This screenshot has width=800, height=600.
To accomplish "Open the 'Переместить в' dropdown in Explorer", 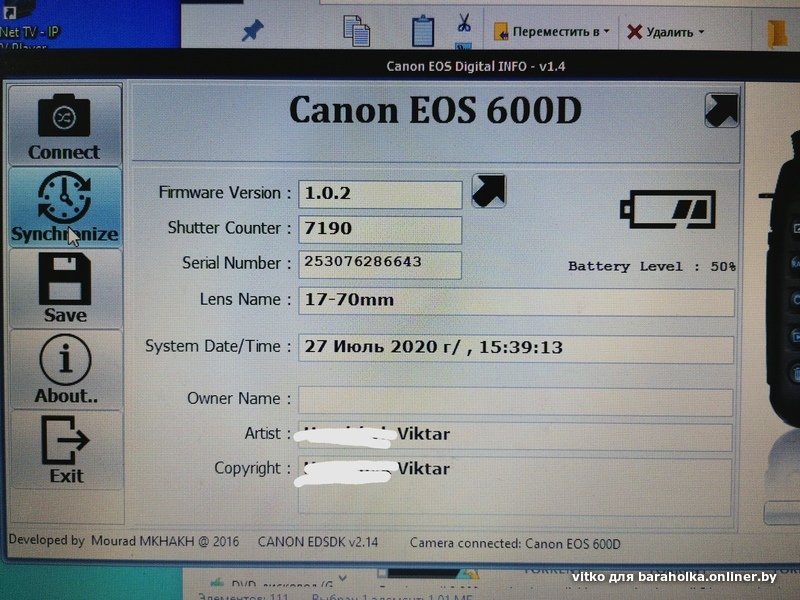I will click(552, 32).
